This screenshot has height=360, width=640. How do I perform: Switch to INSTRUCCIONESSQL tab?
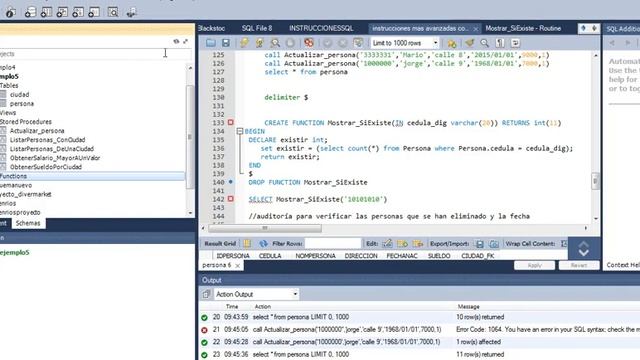pyautogui.click(x=321, y=28)
